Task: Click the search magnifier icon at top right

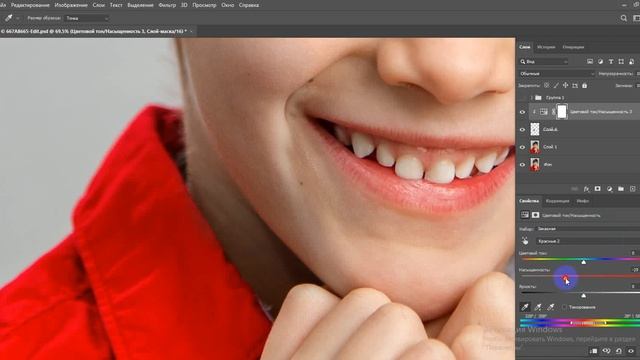Action: (x=624, y=18)
